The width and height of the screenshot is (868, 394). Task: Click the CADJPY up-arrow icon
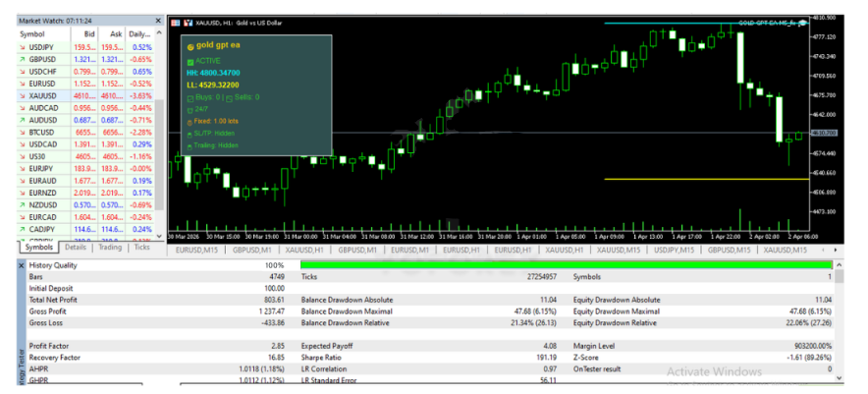coord(23,229)
